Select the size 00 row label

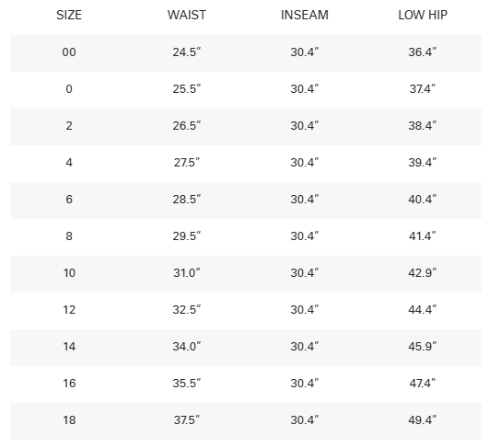pyautogui.click(x=69, y=52)
